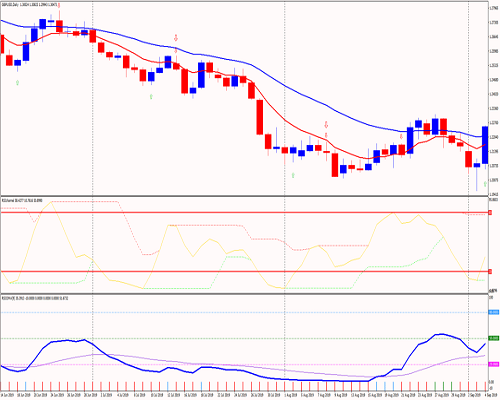
Task: Select the tall blue candle at far right
Action: point(485,145)
